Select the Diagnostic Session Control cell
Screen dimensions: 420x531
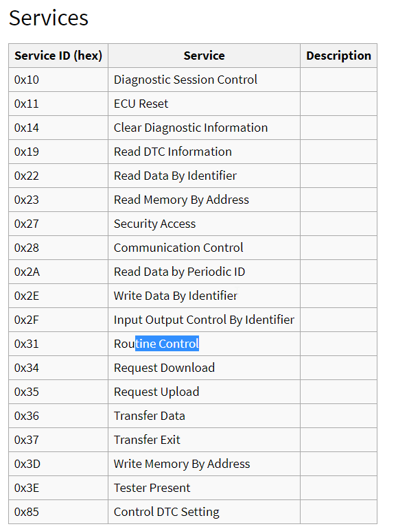click(204, 80)
